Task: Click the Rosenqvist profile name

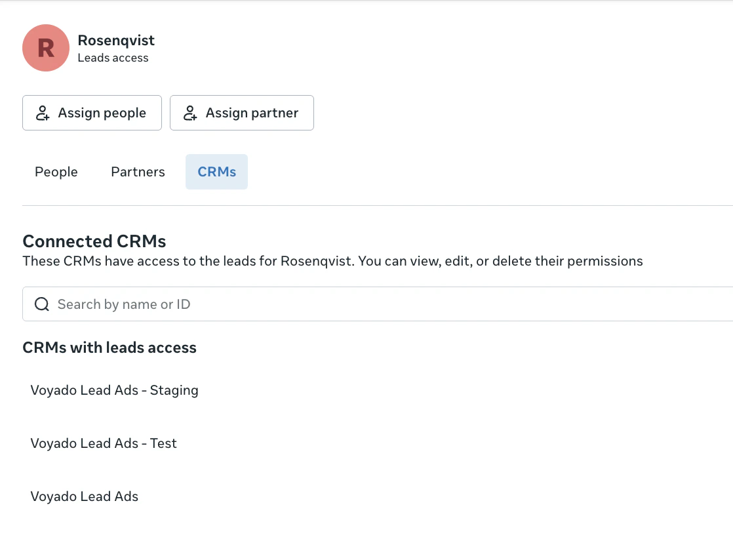Action: click(x=116, y=40)
